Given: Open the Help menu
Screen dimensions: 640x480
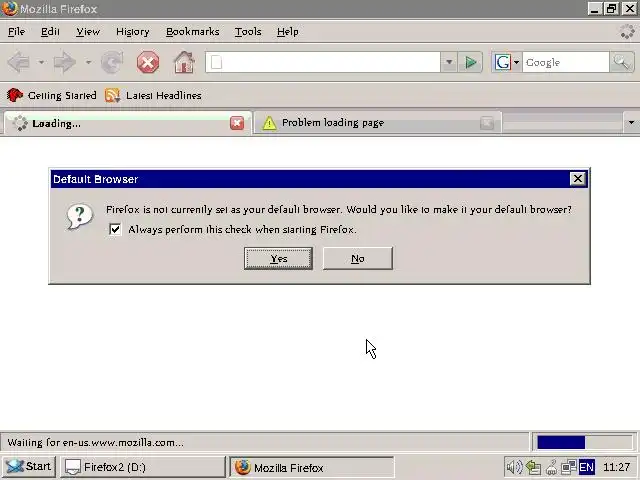Looking at the screenshot, I should pos(287,31).
